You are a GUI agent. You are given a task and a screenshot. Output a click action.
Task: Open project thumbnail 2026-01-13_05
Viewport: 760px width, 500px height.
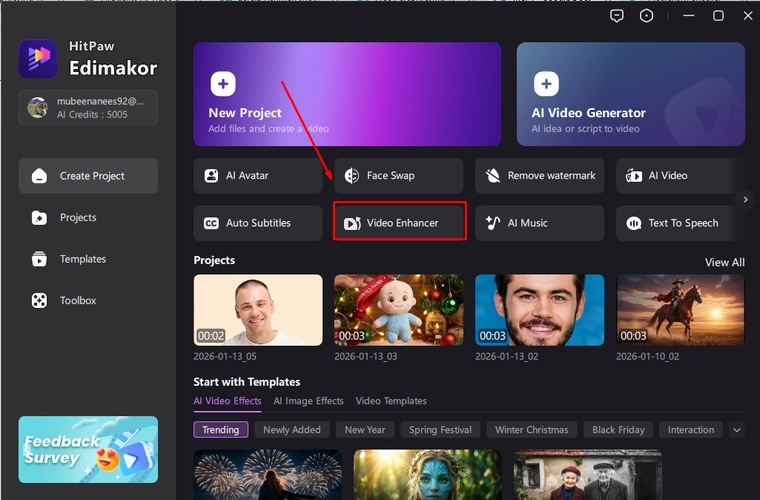pyautogui.click(x=258, y=310)
